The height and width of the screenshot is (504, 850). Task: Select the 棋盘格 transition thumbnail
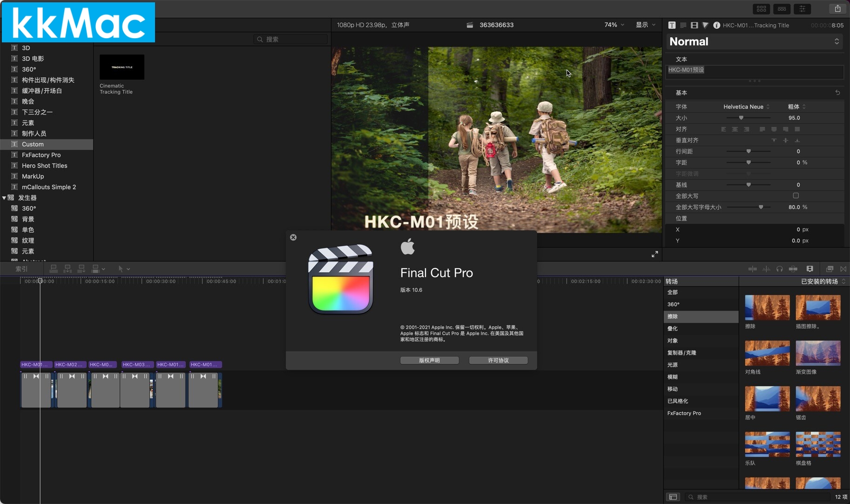(x=818, y=444)
